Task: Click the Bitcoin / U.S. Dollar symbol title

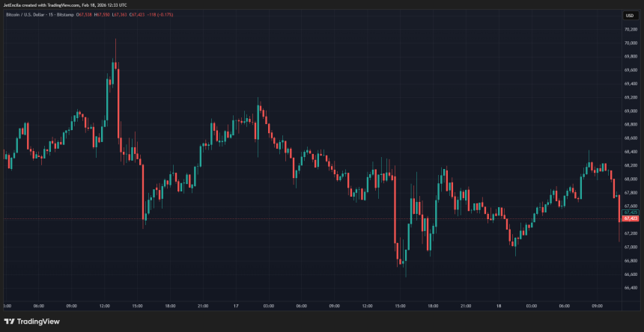Action: (30, 16)
